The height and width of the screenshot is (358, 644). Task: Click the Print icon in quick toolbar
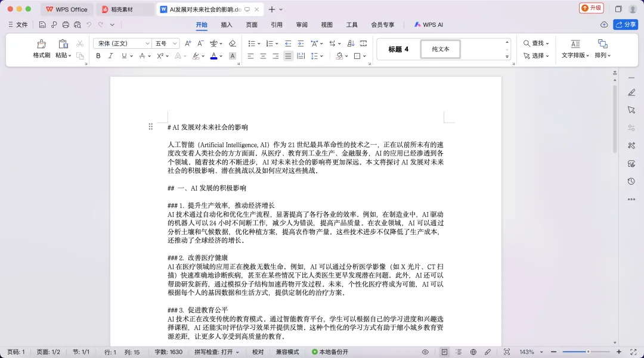[66, 25]
